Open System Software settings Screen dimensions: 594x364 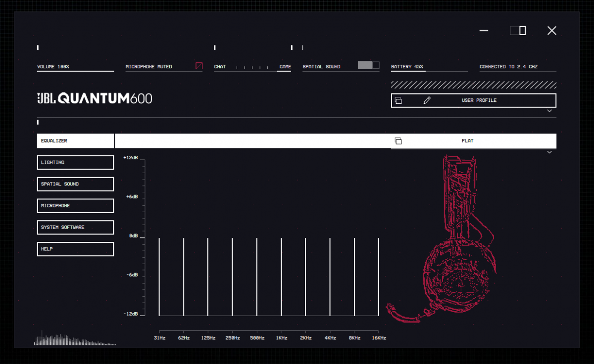coord(75,227)
